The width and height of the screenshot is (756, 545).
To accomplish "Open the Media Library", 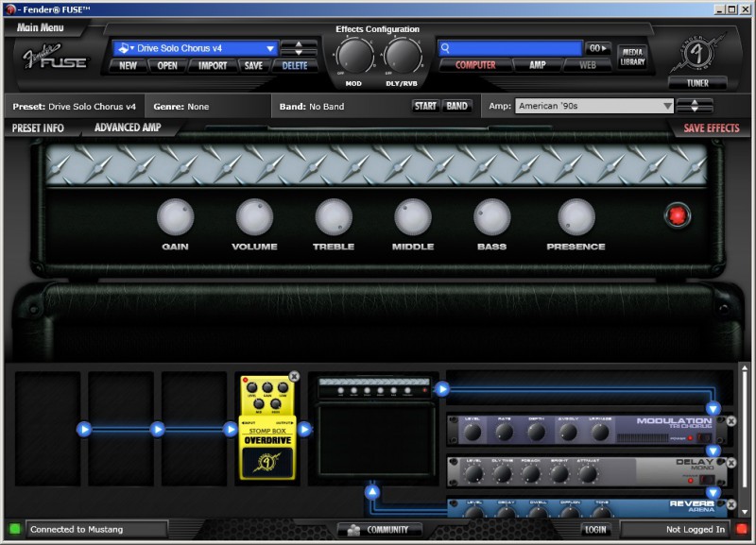I will coord(633,56).
